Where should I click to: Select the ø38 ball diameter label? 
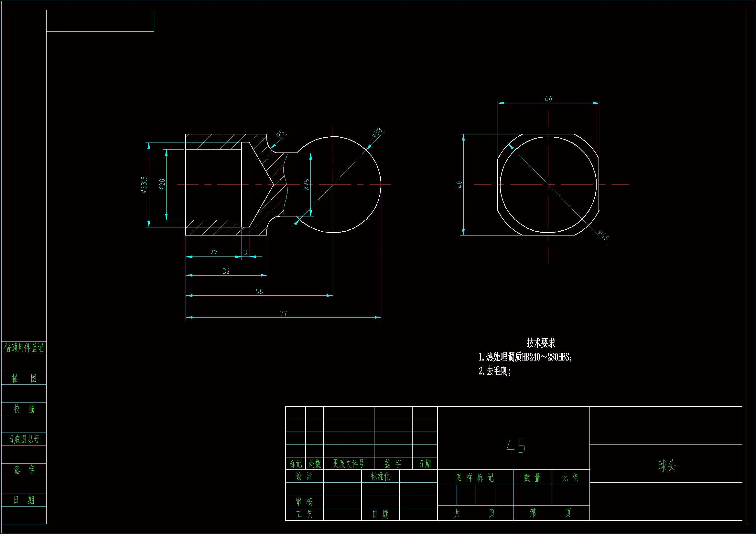pos(377,132)
